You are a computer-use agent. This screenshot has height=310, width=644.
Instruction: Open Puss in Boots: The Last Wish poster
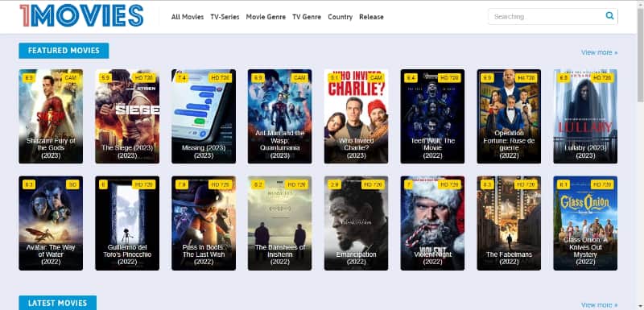[204, 223]
